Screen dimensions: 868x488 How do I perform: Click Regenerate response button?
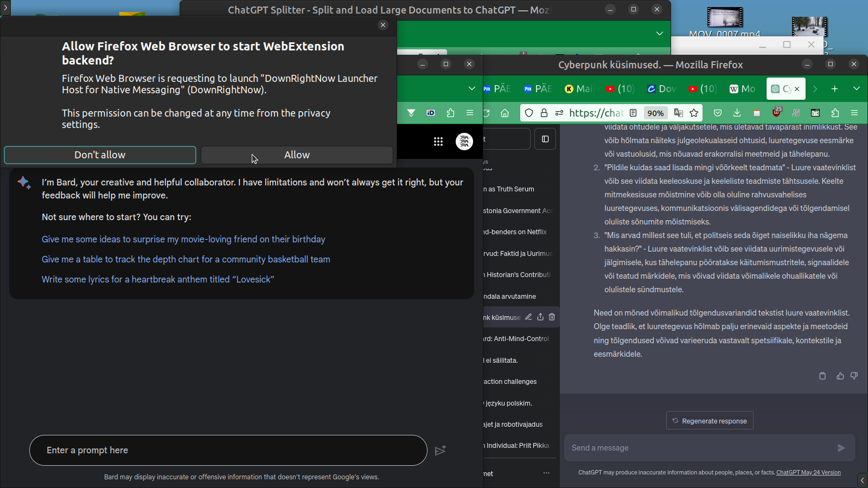point(710,421)
